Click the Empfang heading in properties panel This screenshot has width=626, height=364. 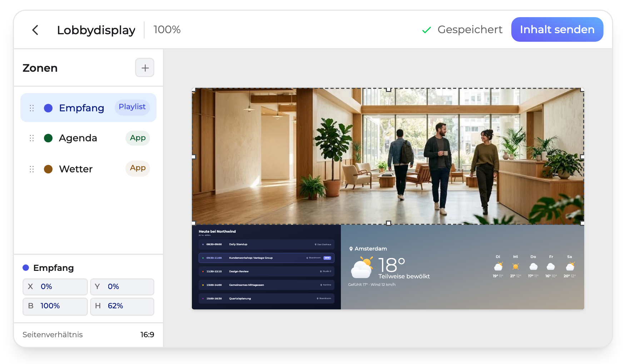point(54,268)
